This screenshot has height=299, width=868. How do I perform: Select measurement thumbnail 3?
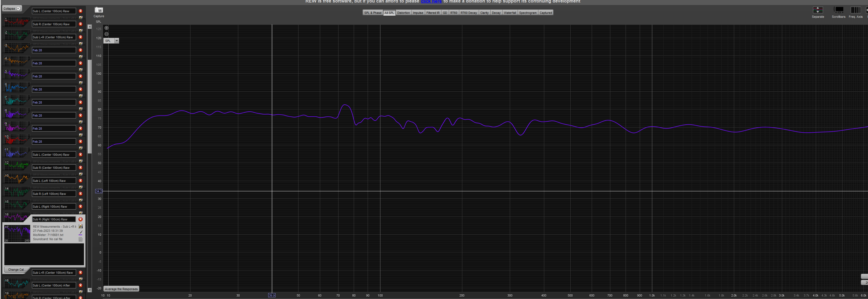pyautogui.click(x=17, y=48)
